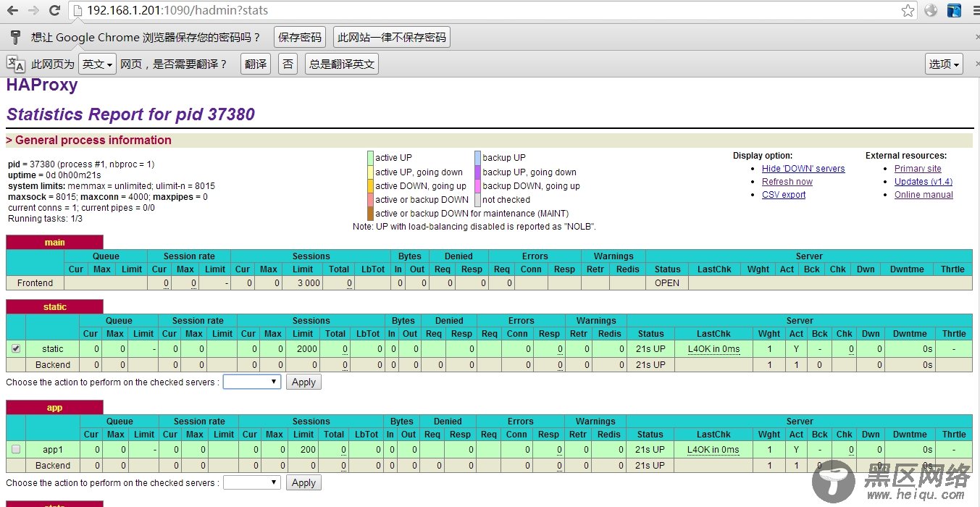Click the uptime line in process info
Screen dimensions: 980x507
pyautogui.click(x=55, y=175)
